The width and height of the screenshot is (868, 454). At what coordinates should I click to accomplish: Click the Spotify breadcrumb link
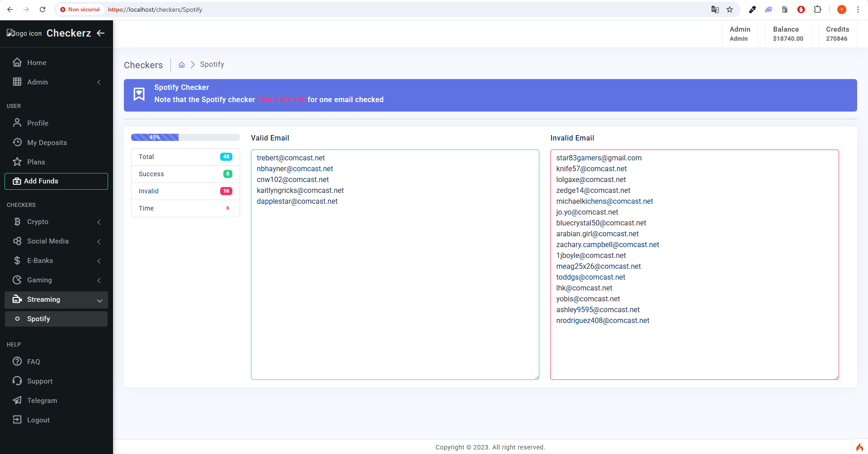click(212, 65)
